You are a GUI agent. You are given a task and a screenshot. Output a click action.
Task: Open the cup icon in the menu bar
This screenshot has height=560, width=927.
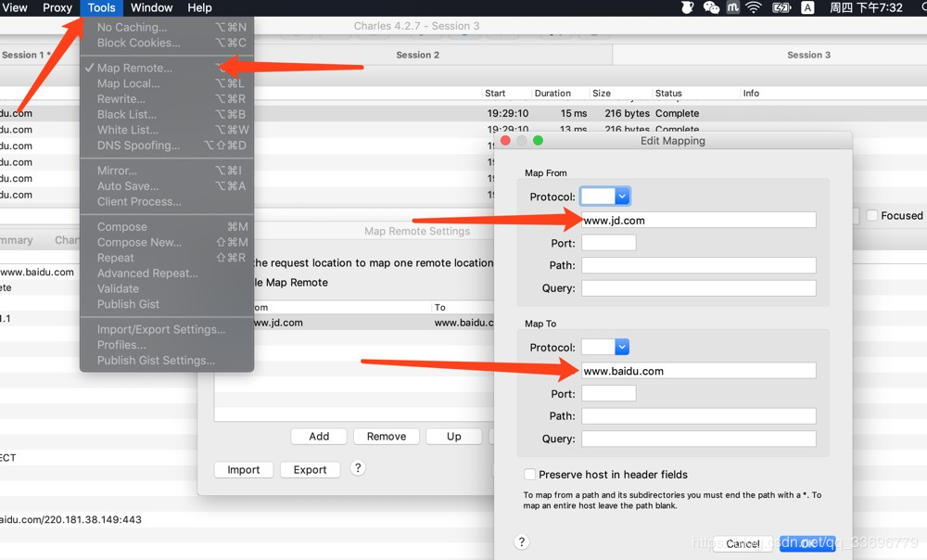click(x=687, y=7)
